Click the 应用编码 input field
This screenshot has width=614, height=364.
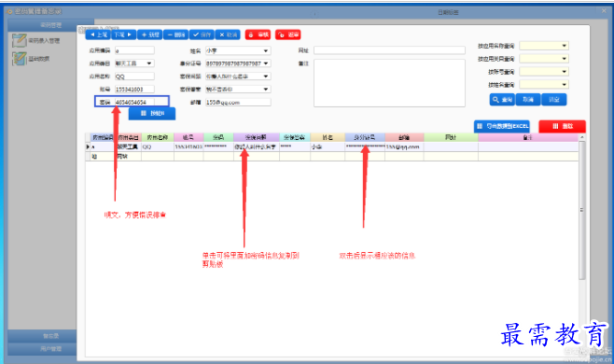pyautogui.click(x=134, y=50)
